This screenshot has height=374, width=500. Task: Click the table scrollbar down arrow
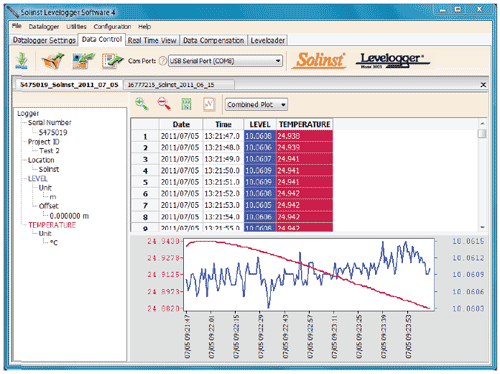(482, 227)
